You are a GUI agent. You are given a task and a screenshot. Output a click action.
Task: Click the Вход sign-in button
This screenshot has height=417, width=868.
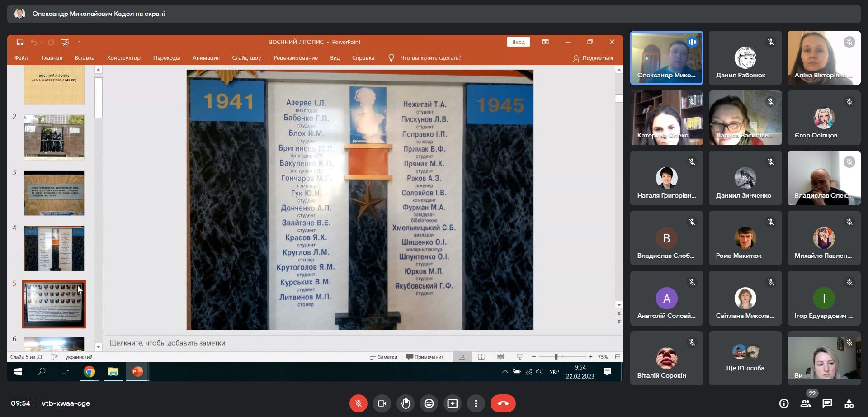pos(518,42)
